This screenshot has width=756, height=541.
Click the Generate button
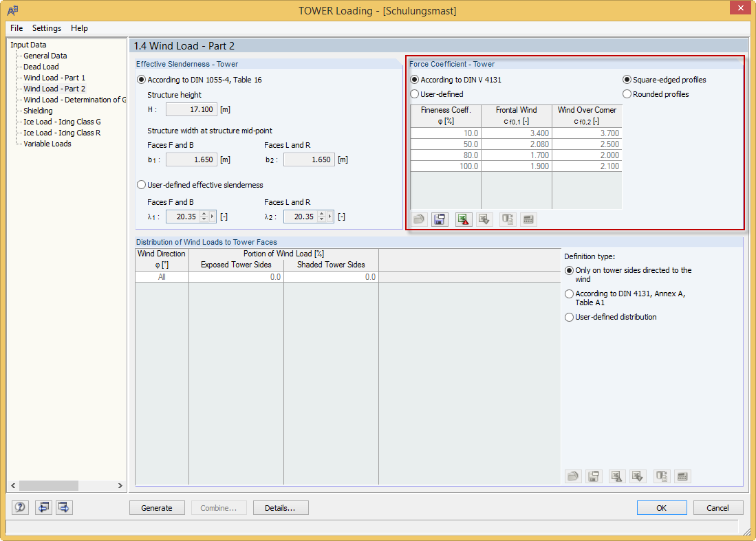coord(157,508)
